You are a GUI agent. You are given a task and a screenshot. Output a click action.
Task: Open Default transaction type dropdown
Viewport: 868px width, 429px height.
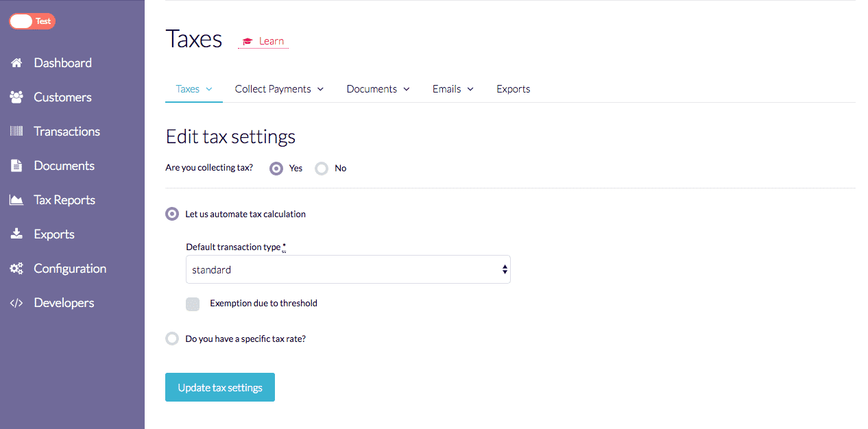[x=348, y=270]
